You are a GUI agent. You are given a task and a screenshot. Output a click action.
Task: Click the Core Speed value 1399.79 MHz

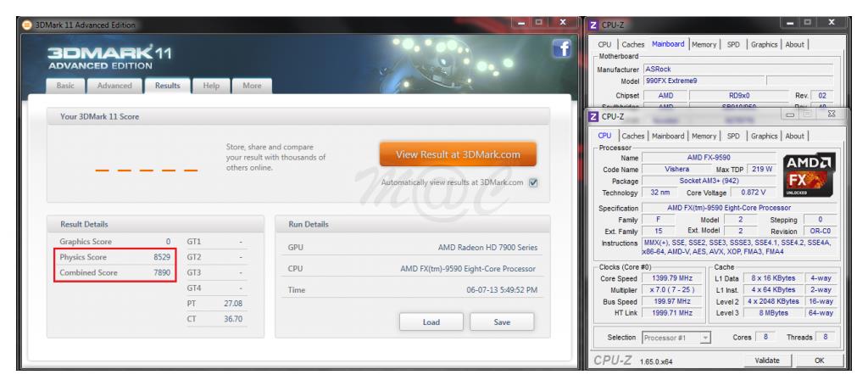[x=670, y=278]
